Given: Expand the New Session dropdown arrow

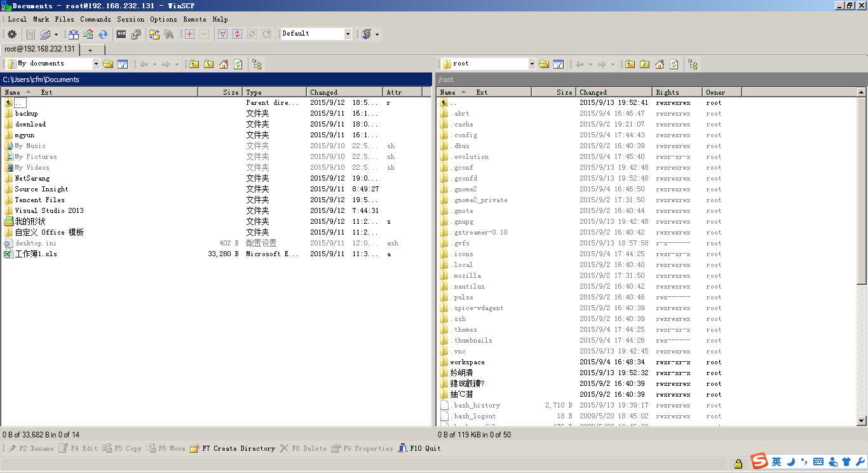Looking at the screenshot, I should pyautogui.click(x=377, y=34).
